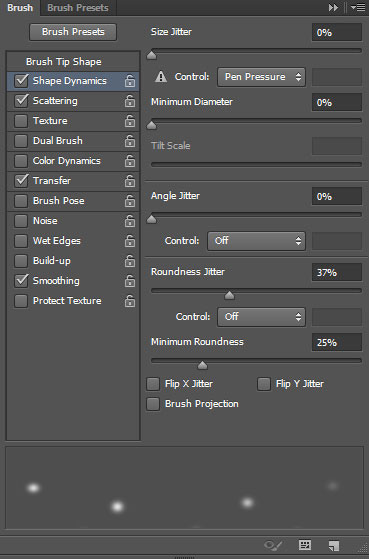Click the warning triangle beside Size Jitter Control
The width and height of the screenshot is (369, 559).
click(x=161, y=76)
